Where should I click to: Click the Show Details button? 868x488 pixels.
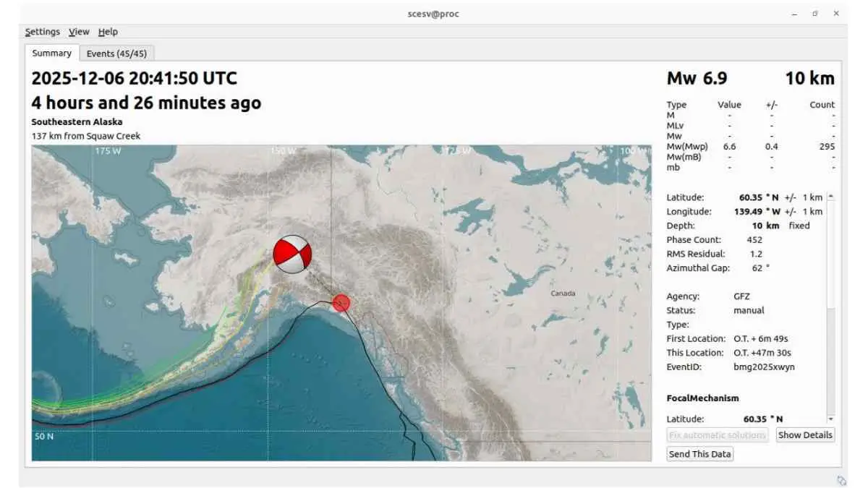pos(804,435)
